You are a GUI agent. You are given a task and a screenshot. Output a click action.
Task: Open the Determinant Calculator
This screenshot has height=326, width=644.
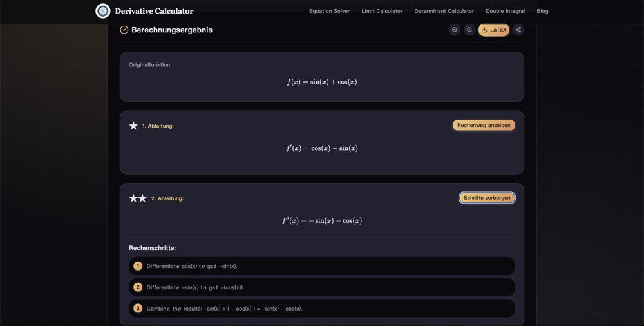pos(444,11)
